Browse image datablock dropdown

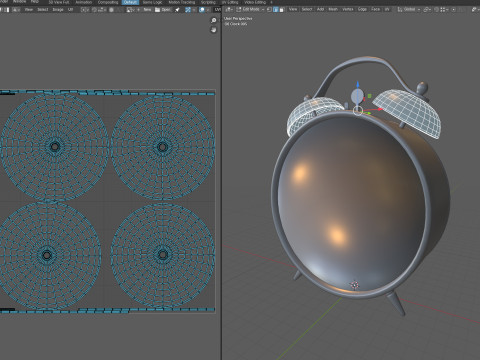tap(130, 10)
